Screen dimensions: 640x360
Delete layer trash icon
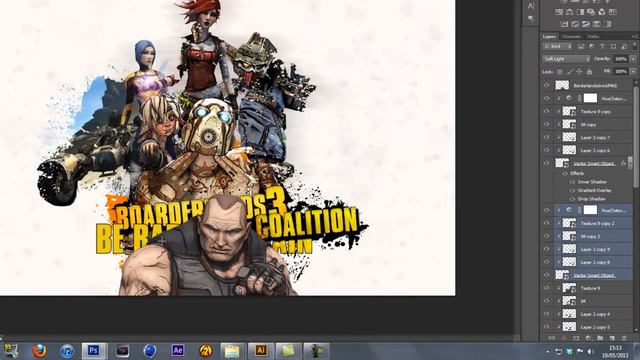[624, 338]
